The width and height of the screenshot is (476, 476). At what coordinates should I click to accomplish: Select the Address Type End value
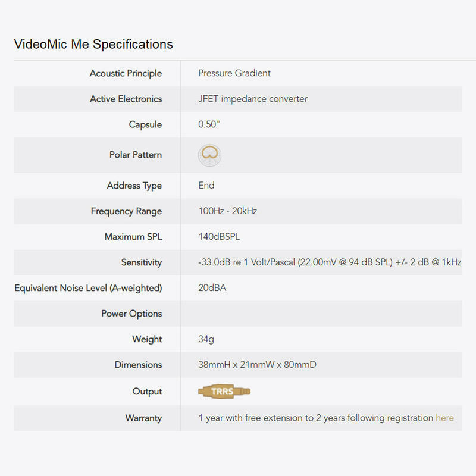click(206, 186)
